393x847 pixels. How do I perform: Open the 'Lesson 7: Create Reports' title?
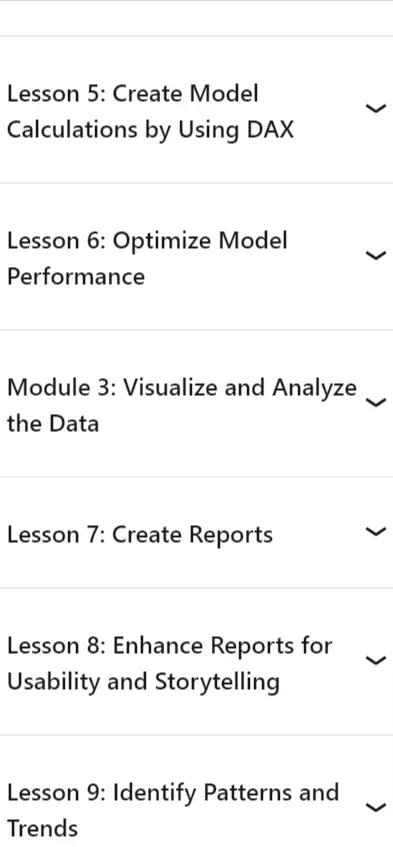(x=140, y=535)
